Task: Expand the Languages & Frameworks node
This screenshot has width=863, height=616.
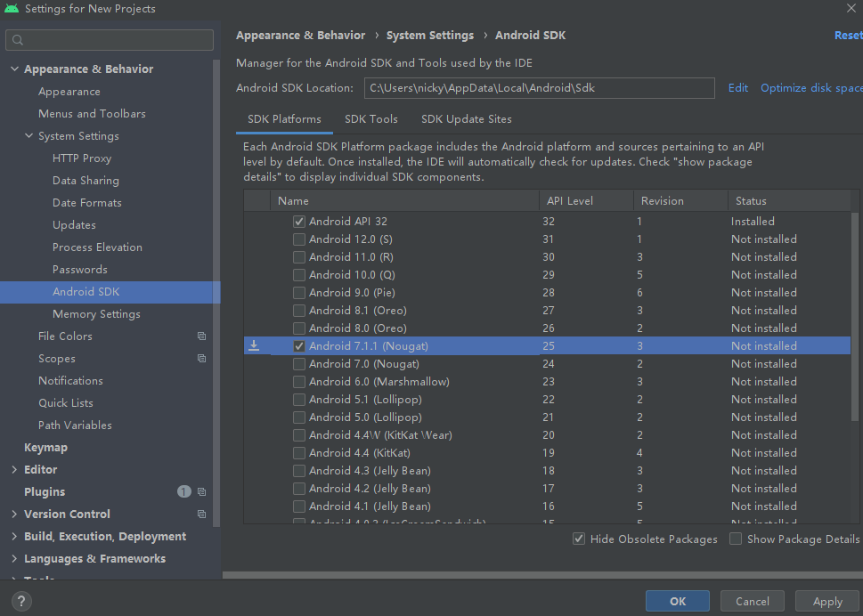Action: 14,559
